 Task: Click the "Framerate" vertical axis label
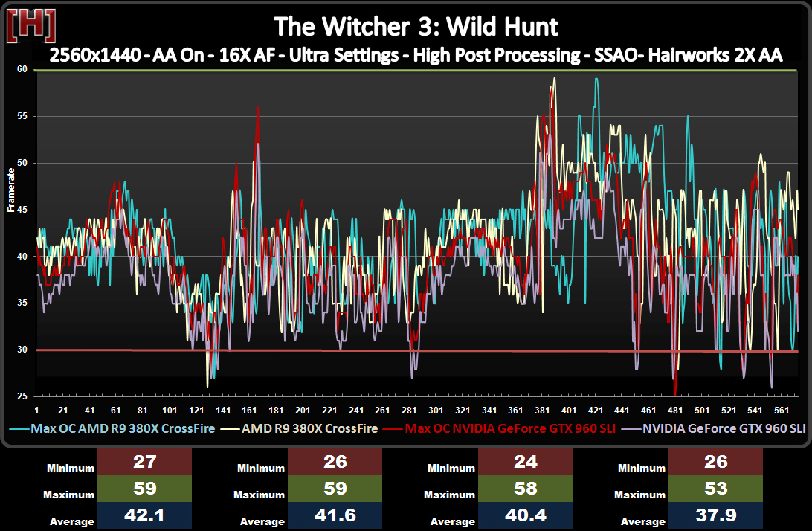point(11,190)
